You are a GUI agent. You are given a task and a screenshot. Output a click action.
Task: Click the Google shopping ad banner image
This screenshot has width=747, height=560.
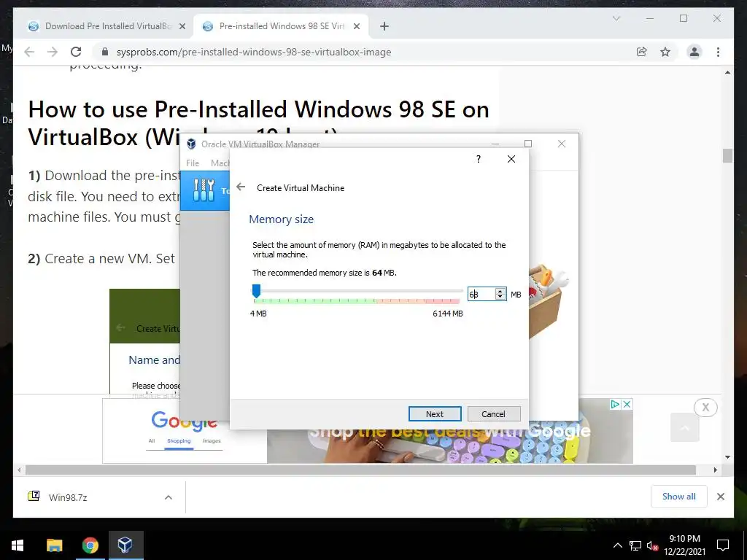pyautogui.click(x=449, y=446)
